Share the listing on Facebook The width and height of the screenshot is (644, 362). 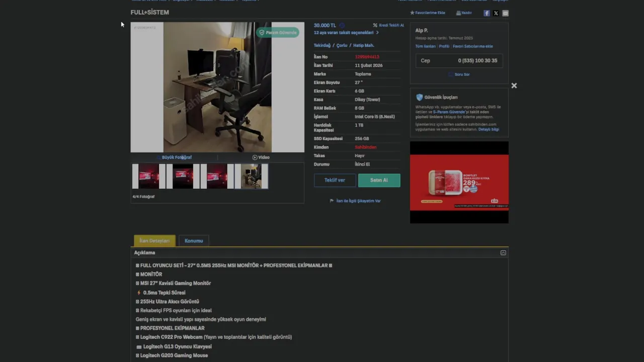[x=487, y=13]
